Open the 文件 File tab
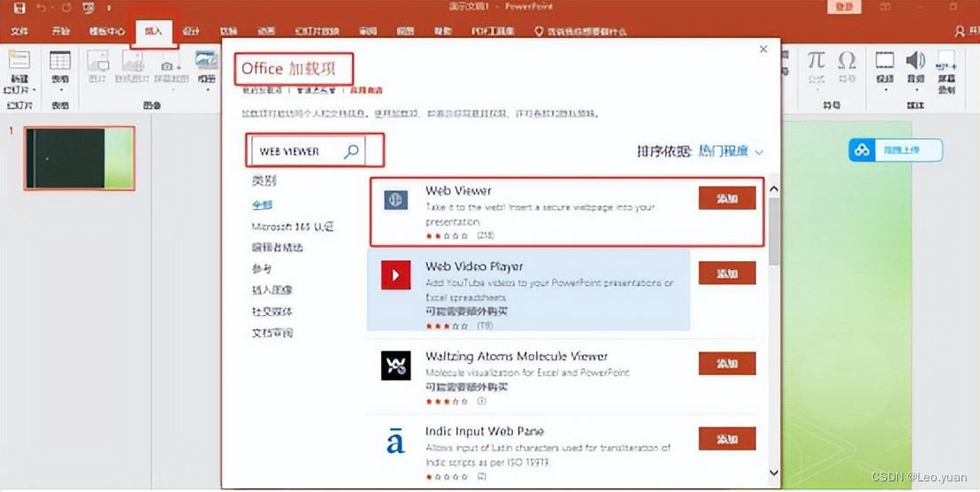The image size is (980, 492). pos(20,31)
